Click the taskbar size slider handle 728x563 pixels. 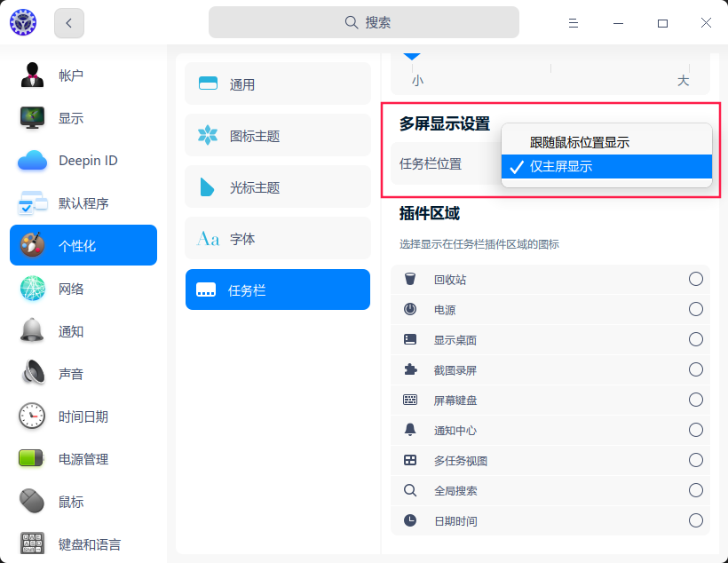(x=412, y=57)
